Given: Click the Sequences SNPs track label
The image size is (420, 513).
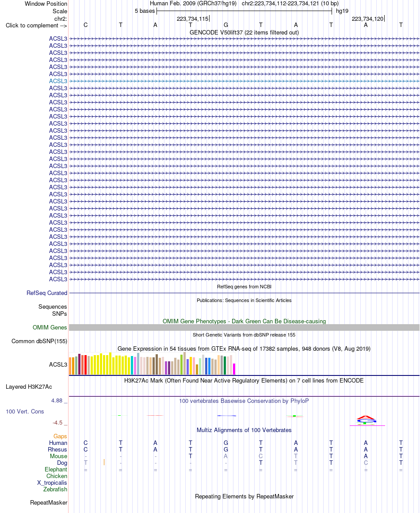Looking at the screenshot, I should tap(53, 310).
